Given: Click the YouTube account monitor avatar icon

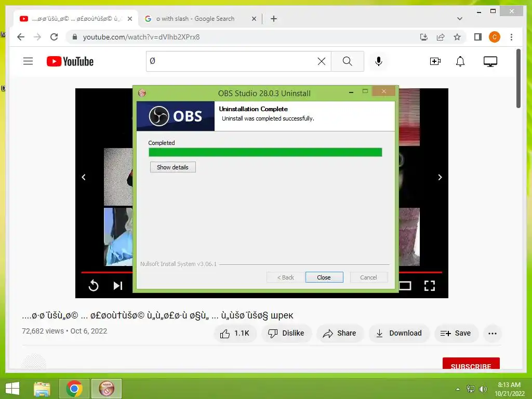Looking at the screenshot, I should click(490, 61).
